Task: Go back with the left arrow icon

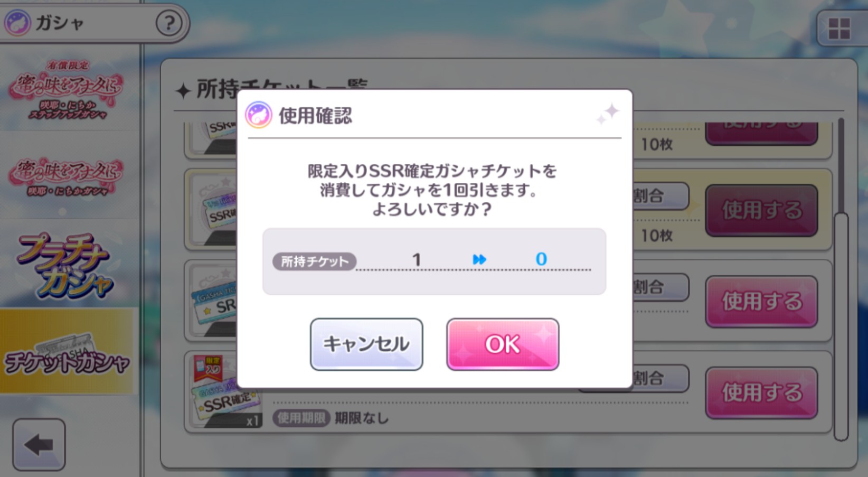Action: (39, 445)
